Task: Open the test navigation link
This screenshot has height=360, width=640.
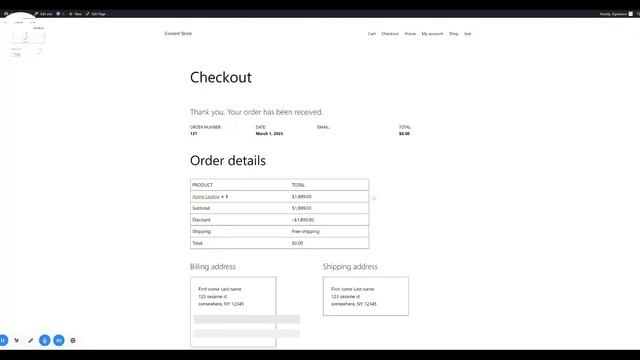Action: pos(467,34)
